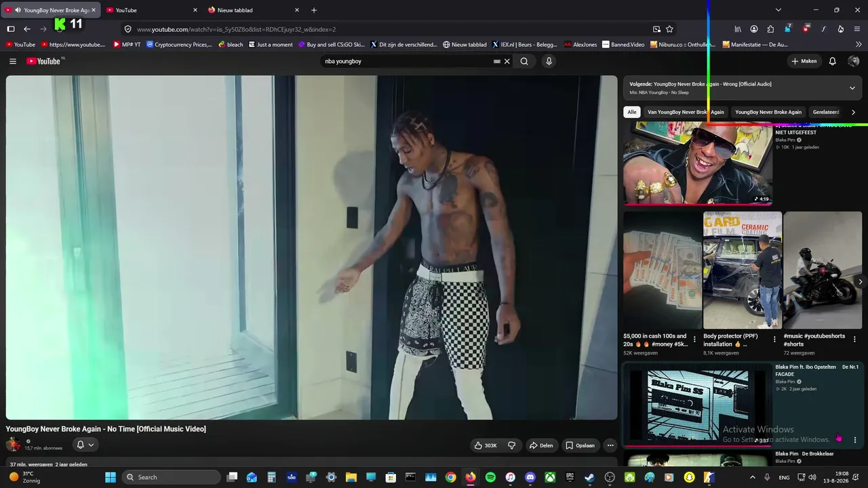This screenshot has height=488, width=868.
Task: Like the video with 303K likes
Action: point(486,445)
